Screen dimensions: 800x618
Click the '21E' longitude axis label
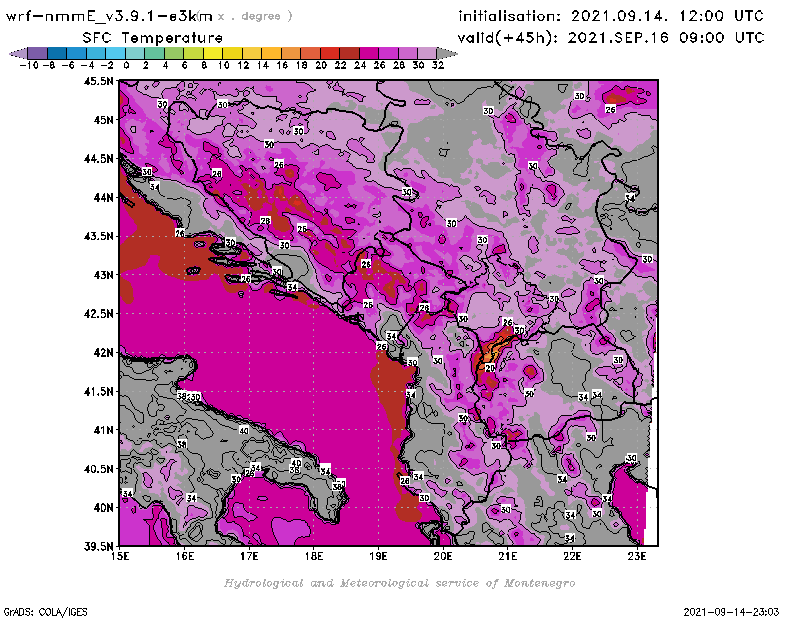click(x=507, y=556)
